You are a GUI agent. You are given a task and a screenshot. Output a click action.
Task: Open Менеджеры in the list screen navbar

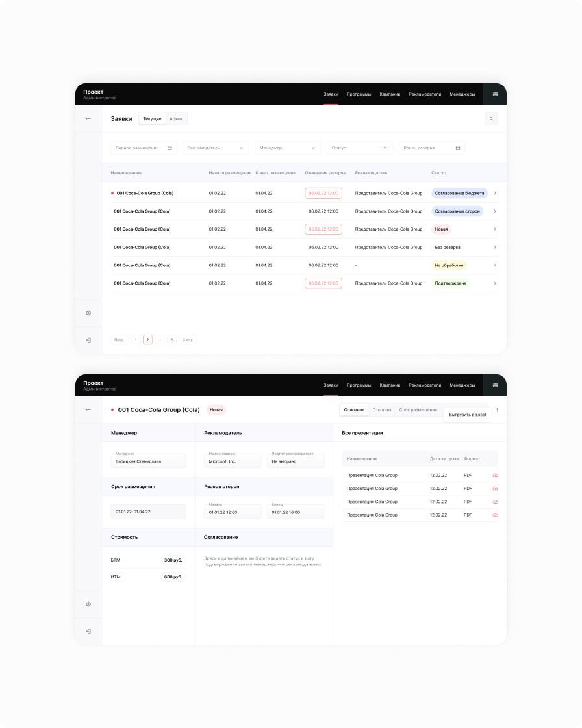click(x=462, y=94)
